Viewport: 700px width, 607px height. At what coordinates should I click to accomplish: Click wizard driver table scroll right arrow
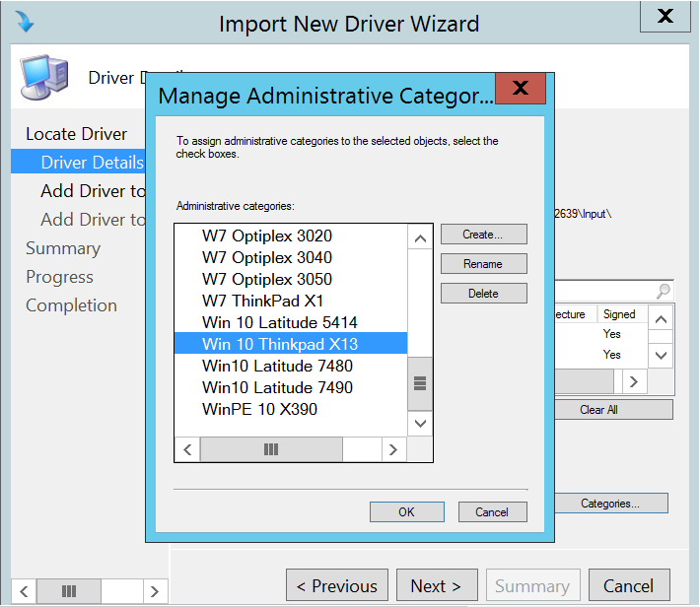point(634,381)
